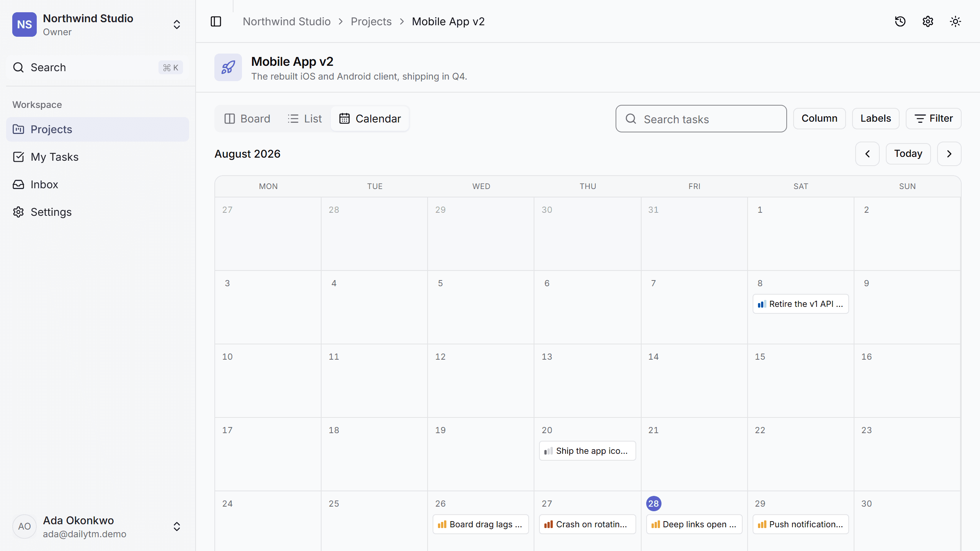Open the Board drag lags task
Screen dimensions: 980x551
481,524
